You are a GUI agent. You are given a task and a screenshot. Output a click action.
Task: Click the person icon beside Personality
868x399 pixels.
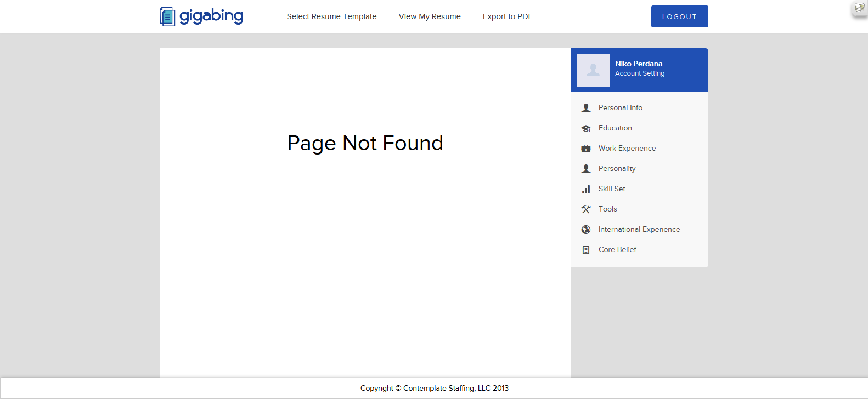(586, 169)
